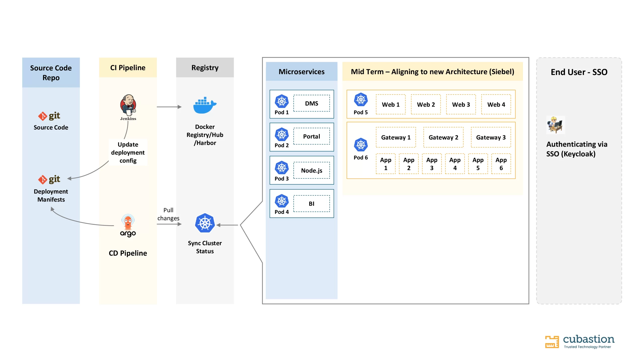Click the Argo CD octopus icon
644x362 pixels.
coord(128,225)
